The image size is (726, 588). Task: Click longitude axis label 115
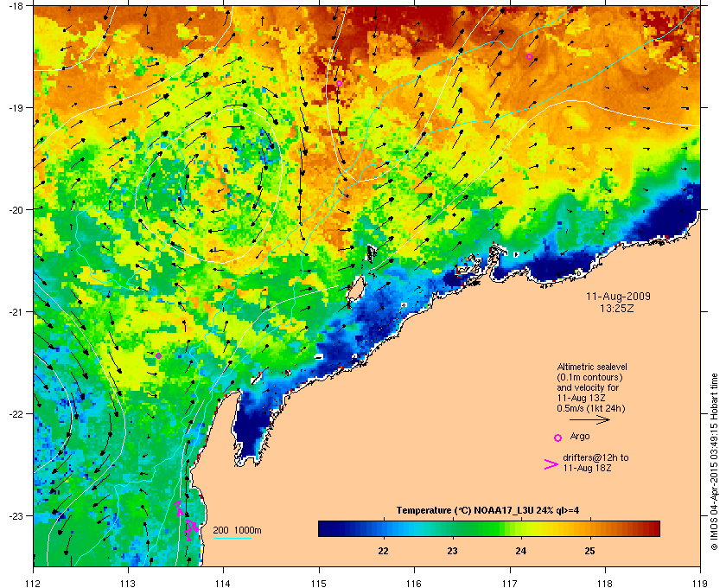coord(319,583)
